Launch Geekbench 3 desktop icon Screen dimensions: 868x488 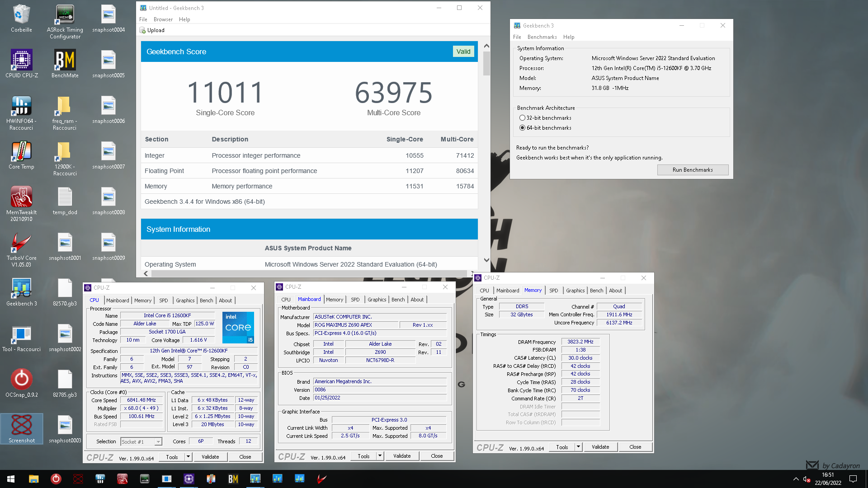click(x=21, y=292)
